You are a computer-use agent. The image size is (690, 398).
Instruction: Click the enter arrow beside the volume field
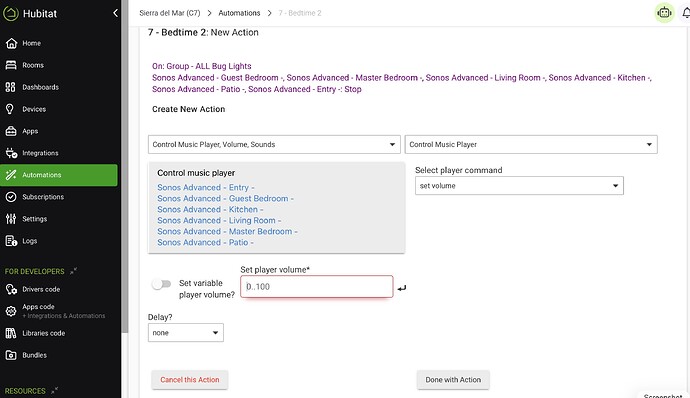[401, 288]
